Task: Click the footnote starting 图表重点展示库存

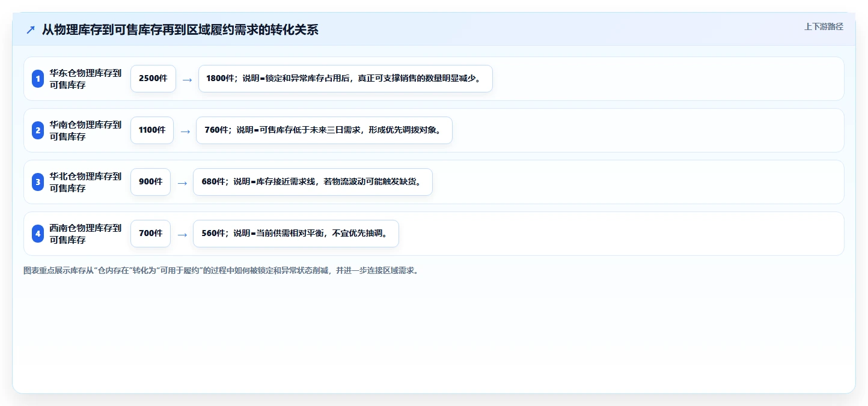Action: pyautogui.click(x=221, y=270)
